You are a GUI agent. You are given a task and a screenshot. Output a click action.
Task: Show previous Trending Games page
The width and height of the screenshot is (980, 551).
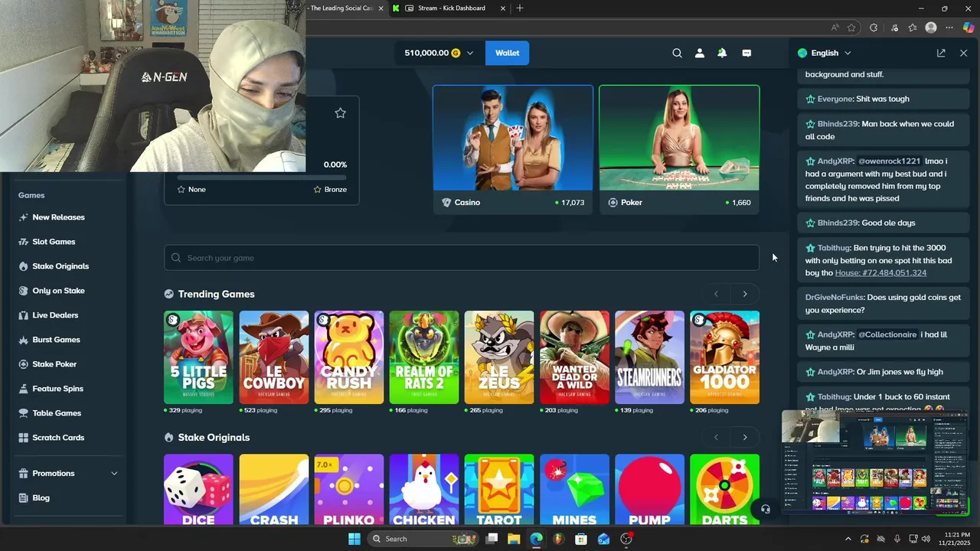(716, 294)
